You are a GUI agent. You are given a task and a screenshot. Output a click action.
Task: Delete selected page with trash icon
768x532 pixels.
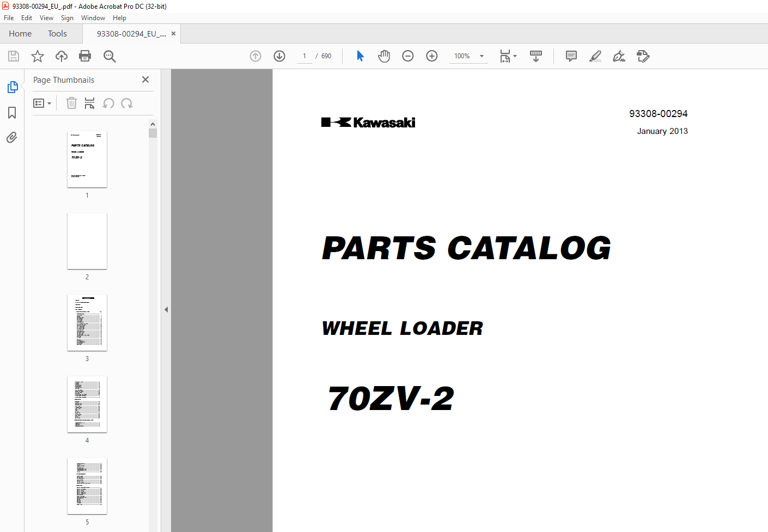pyautogui.click(x=71, y=103)
